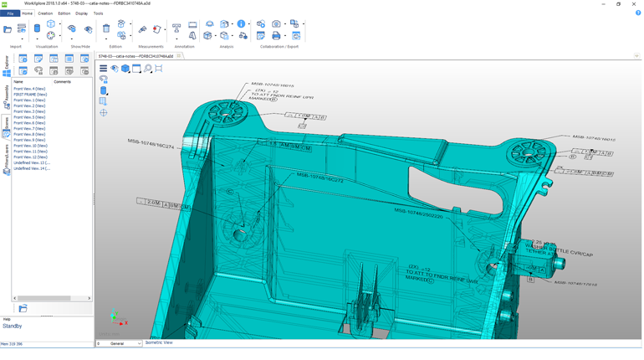Toggle the eye show/hide icon in ribbon
Screen dimensions: 644x360
pyautogui.click(x=71, y=29)
